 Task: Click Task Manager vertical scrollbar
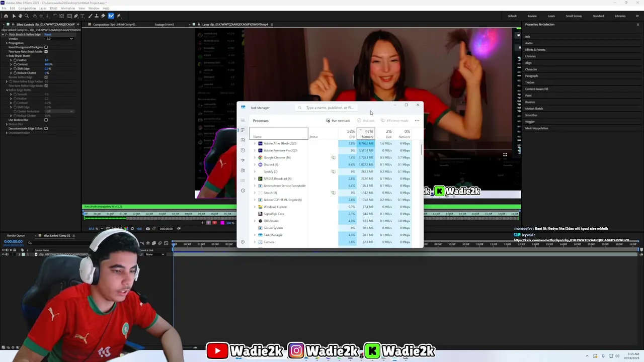click(422, 151)
